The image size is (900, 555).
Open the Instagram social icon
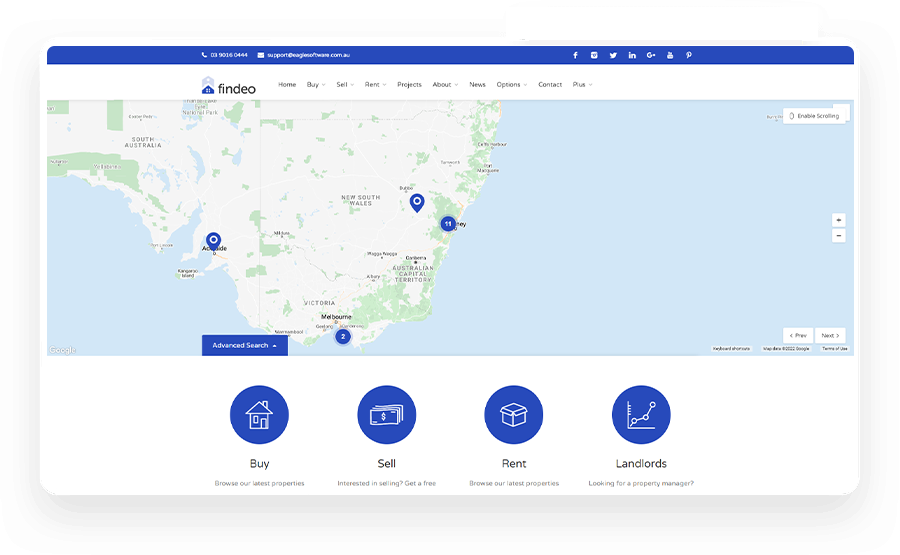594,55
